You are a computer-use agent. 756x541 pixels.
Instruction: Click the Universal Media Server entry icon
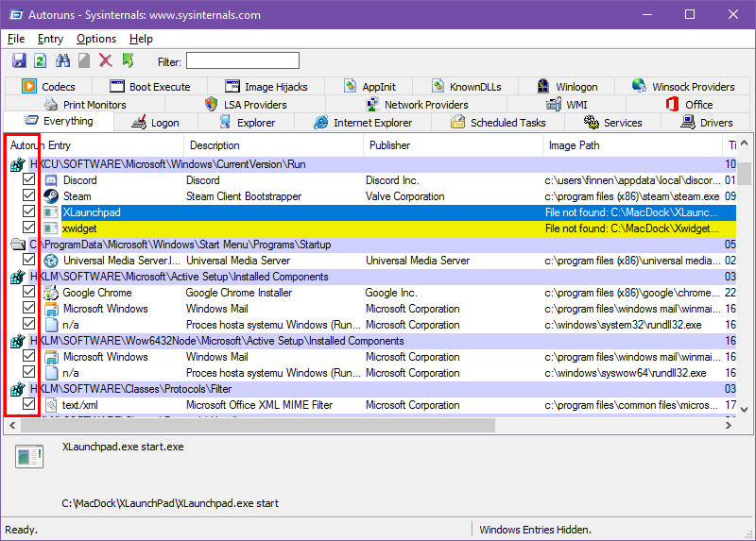coord(51,261)
